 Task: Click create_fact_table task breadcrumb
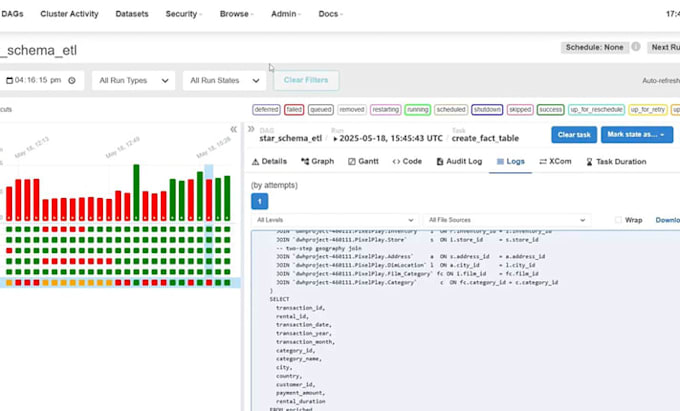click(485, 138)
